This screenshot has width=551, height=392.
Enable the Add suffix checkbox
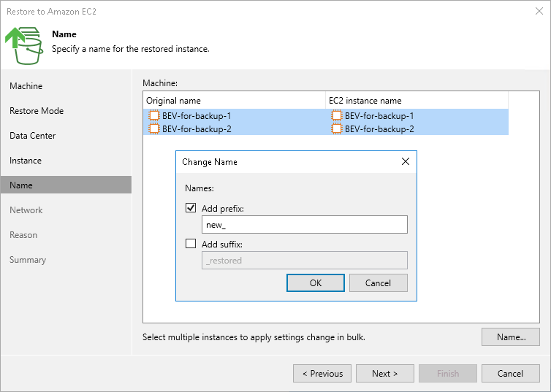tap(191, 244)
